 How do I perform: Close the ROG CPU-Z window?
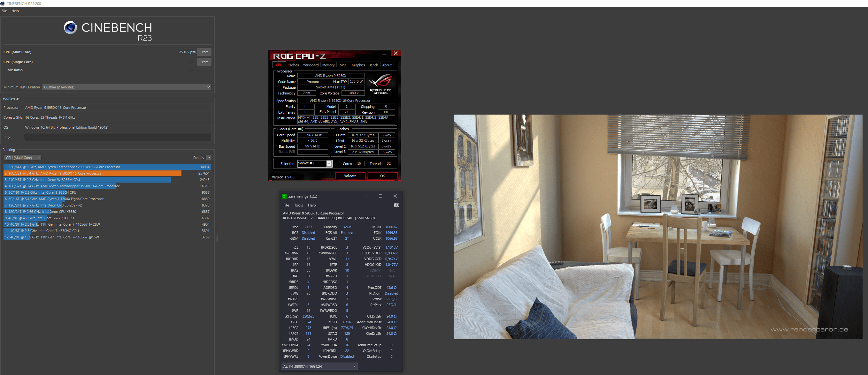pos(396,54)
